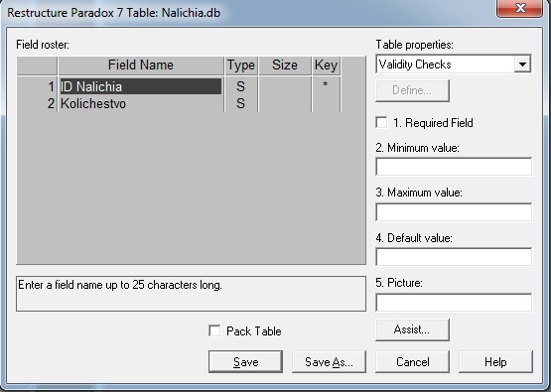The image size is (551, 392).
Task: Click the Save As... button
Action: pos(329,361)
